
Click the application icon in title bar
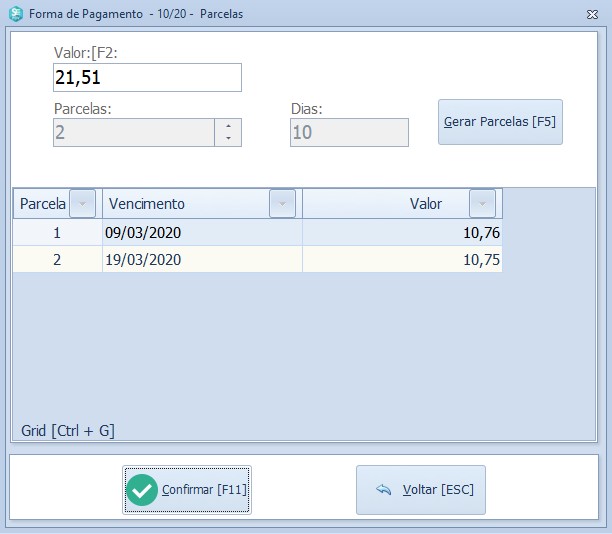click(16, 14)
